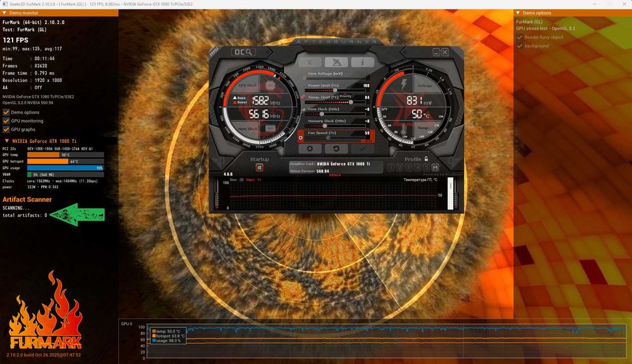The width and height of the screenshot is (632, 364).
Task: Minimize the FurMark window
Action: (x=595, y=4)
